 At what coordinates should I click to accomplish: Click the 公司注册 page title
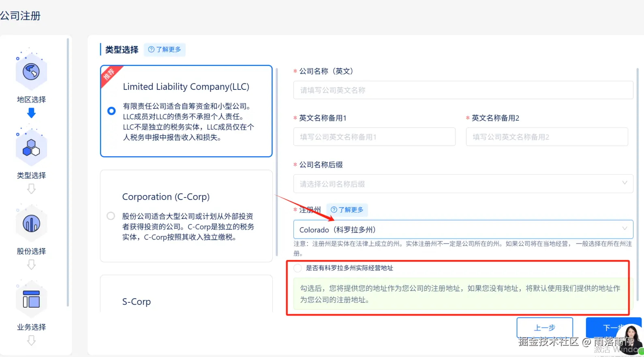(20, 16)
